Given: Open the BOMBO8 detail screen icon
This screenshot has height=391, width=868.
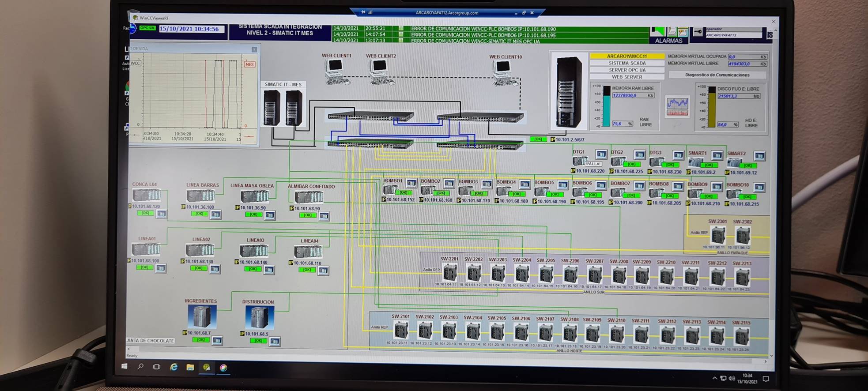Looking at the screenshot, I should pos(678,186).
